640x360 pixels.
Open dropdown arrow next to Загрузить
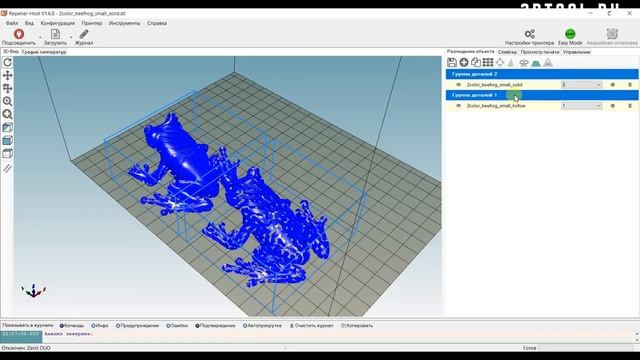point(71,37)
